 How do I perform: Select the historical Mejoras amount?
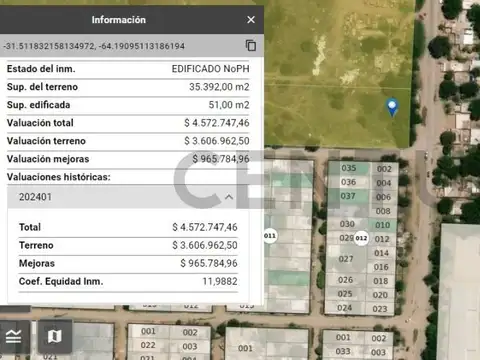(x=209, y=263)
